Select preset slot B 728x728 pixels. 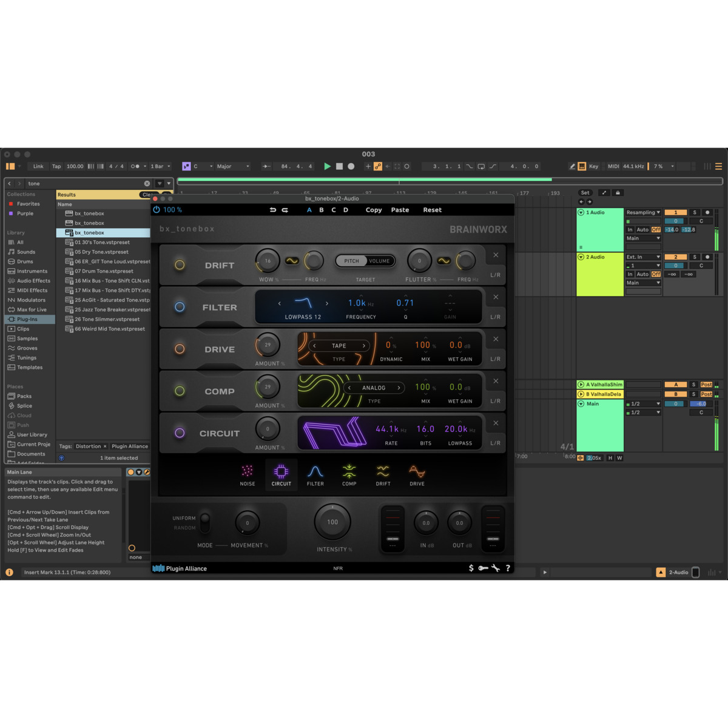[322, 210]
